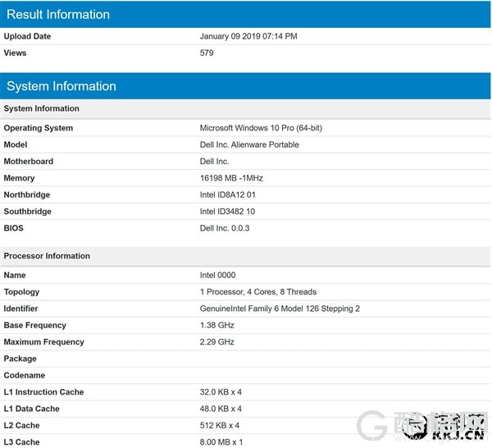Click the processor Name label
Viewport: 492px width, 448px height.
click(x=15, y=276)
